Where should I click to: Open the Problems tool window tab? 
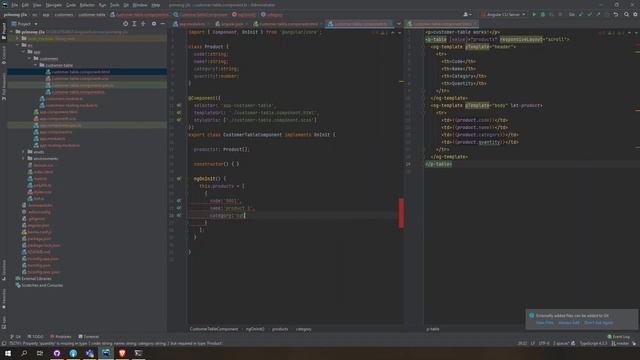click(60, 337)
